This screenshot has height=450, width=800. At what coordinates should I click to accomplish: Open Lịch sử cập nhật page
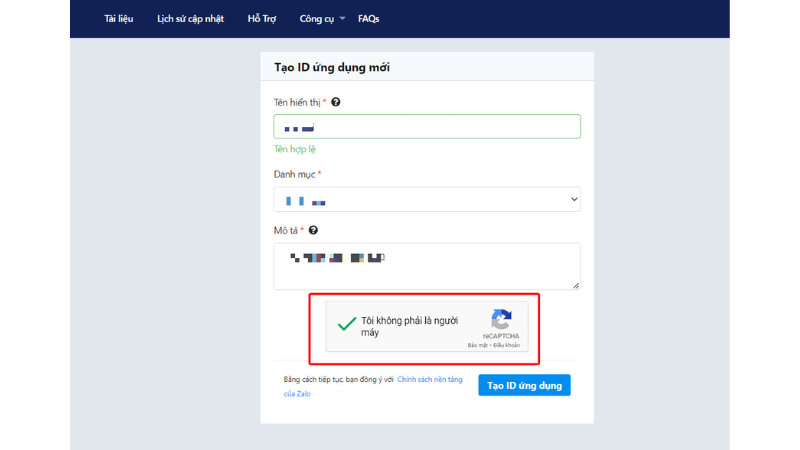click(190, 19)
